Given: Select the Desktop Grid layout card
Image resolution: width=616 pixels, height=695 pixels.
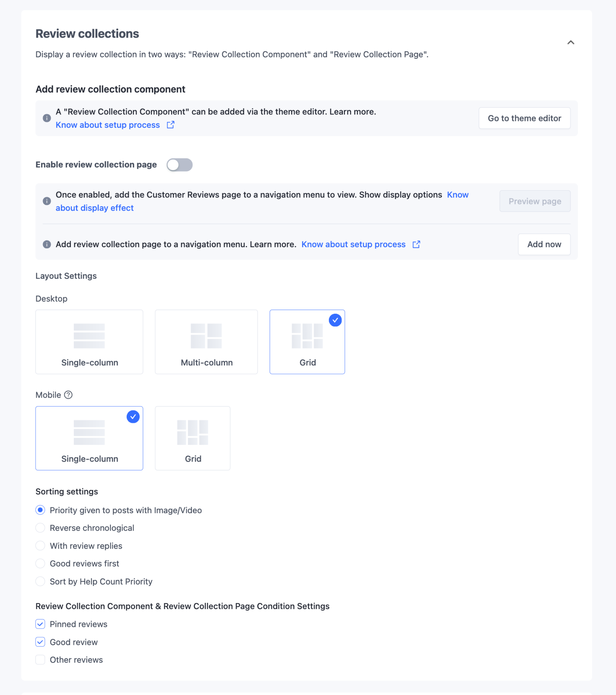Looking at the screenshot, I should [x=307, y=342].
